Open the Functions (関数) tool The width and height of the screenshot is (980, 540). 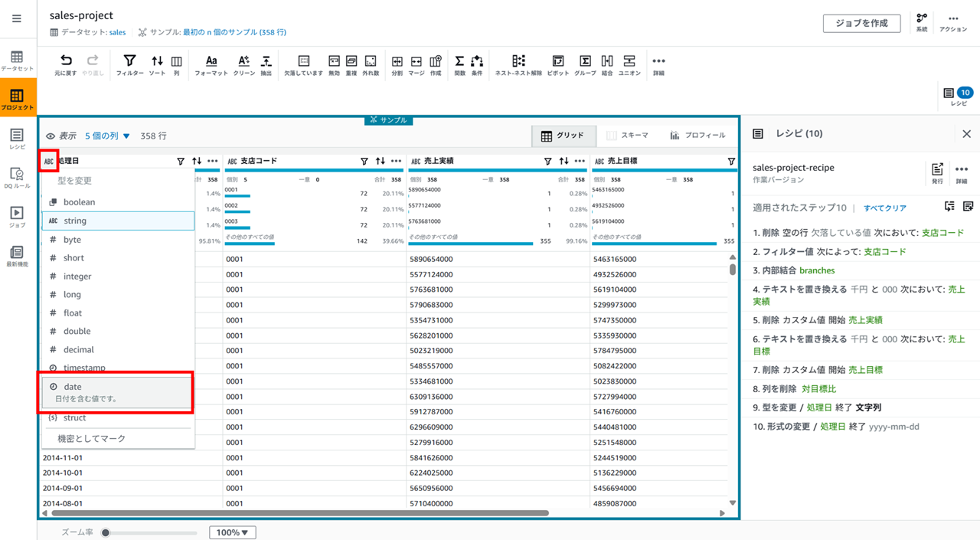click(x=459, y=64)
